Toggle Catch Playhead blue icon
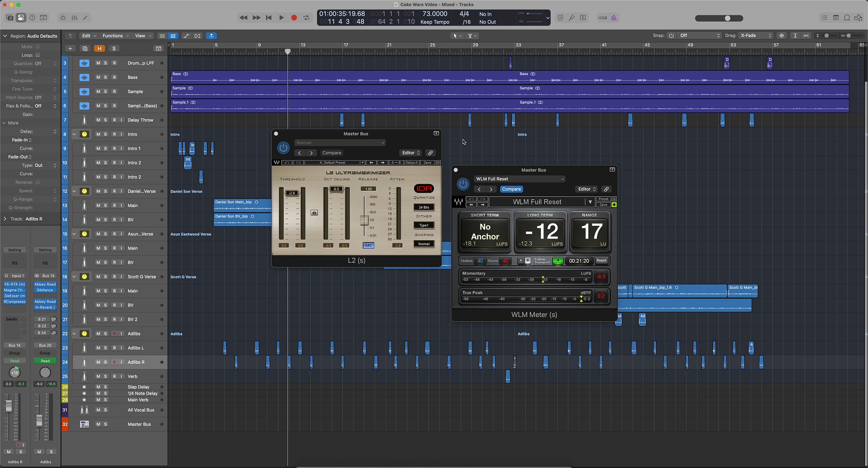Screen dimensions: 868x468 (x=211, y=36)
